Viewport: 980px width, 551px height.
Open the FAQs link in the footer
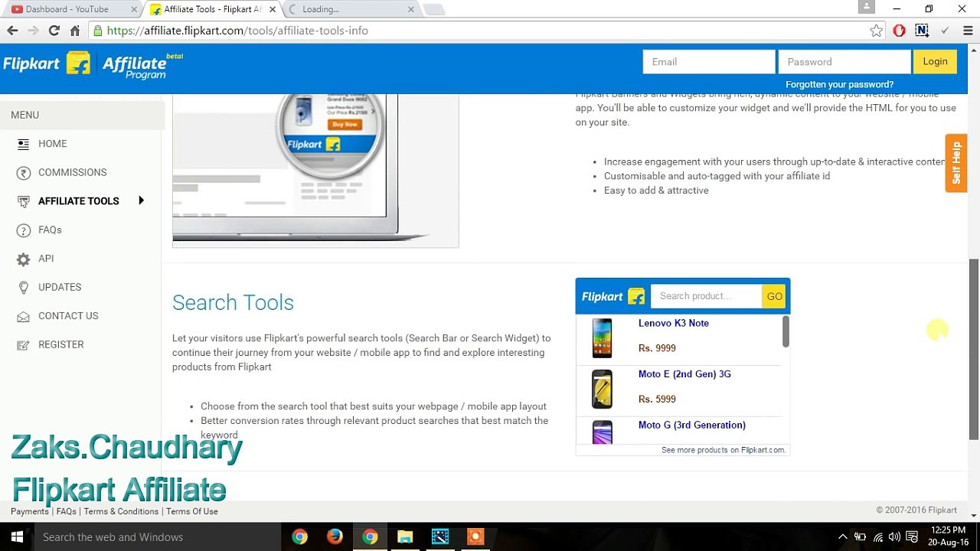click(x=67, y=511)
